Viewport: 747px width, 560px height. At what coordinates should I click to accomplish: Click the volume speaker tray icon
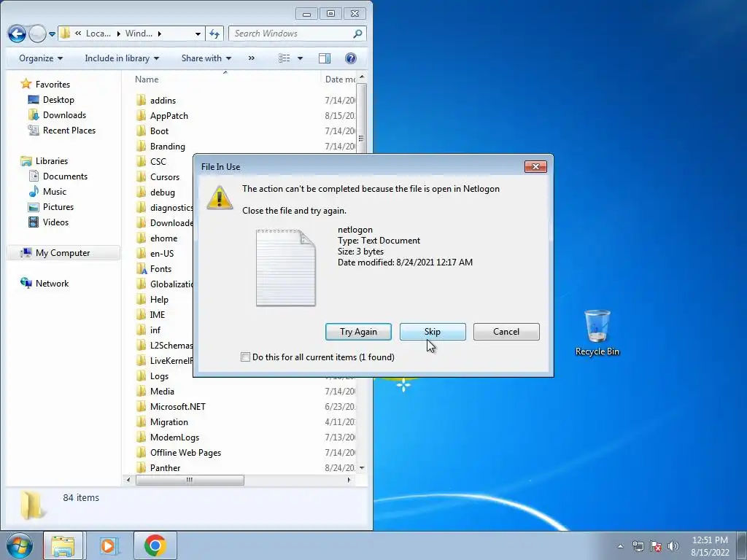(x=673, y=546)
